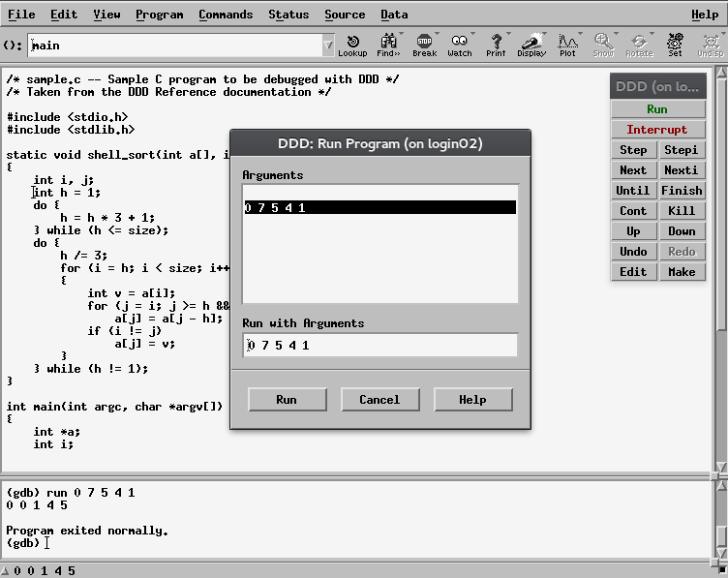This screenshot has width=728, height=578.
Task: Click the Undo button in command tool
Action: (x=633, y=252)
